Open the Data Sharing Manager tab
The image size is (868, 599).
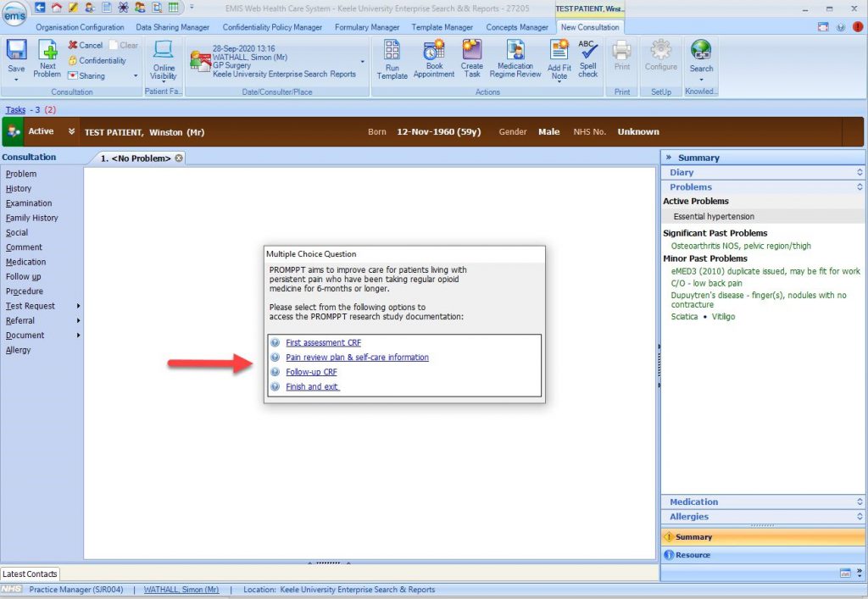point(173,27)
